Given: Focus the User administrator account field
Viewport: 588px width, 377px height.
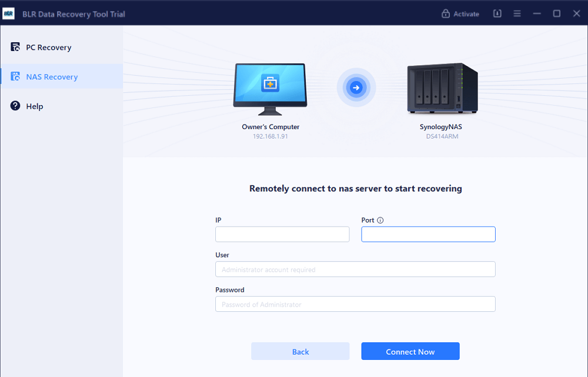Looking at the screenshot, I should pyautogui.click(x=355, y=269).
